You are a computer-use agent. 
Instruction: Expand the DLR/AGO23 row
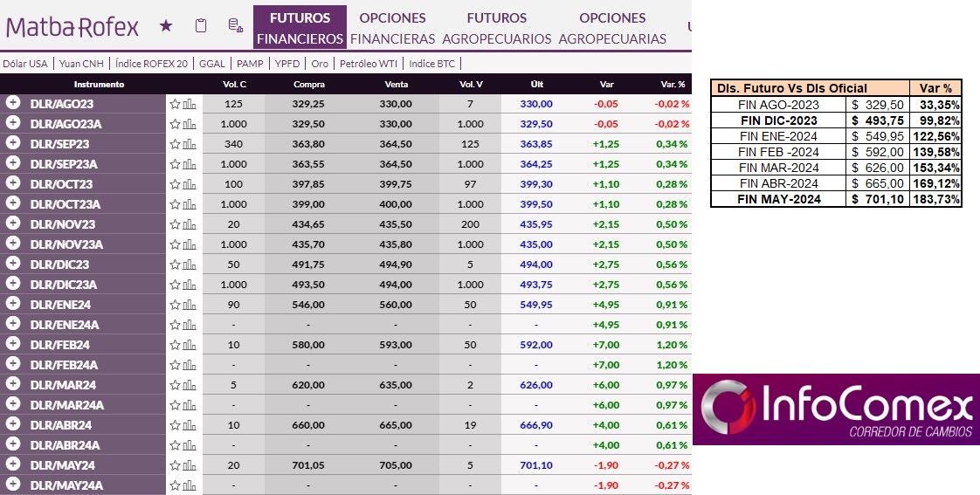click(13, 103)
